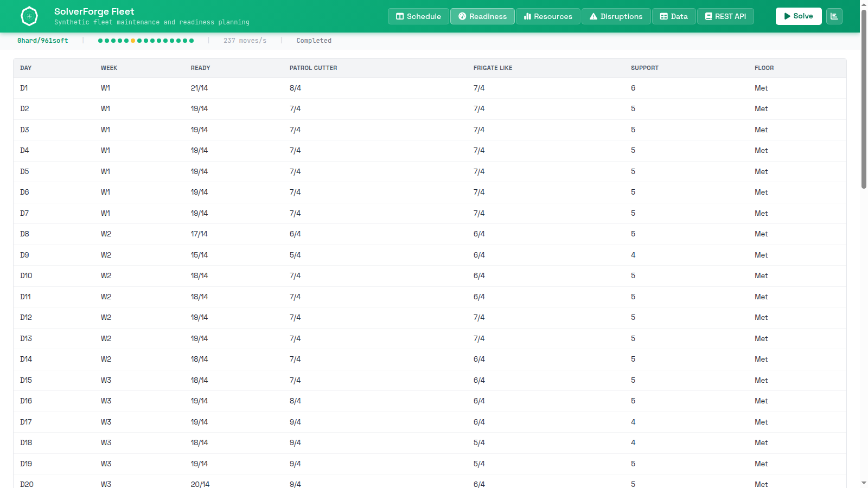Screen dimensions: 868x488
Task: Click the scrollbar down arrow
Action: 864,483
